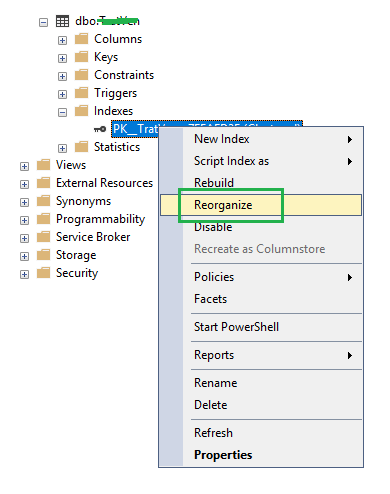Collapse the dbo table node

coord(43,23)
